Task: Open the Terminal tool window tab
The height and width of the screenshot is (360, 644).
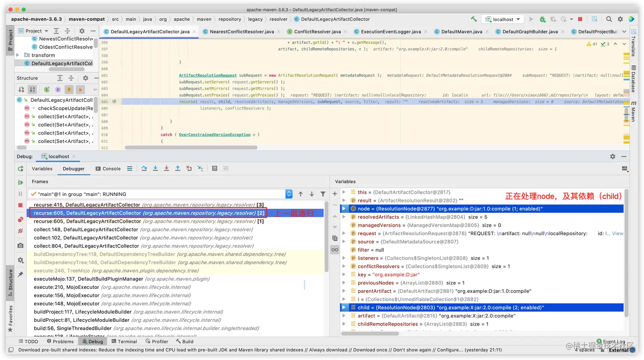Action: [124, 341]
